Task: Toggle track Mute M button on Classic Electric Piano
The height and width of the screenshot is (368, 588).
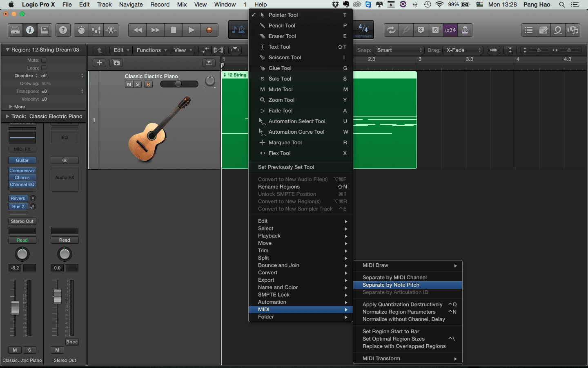Action: [129, 84]
